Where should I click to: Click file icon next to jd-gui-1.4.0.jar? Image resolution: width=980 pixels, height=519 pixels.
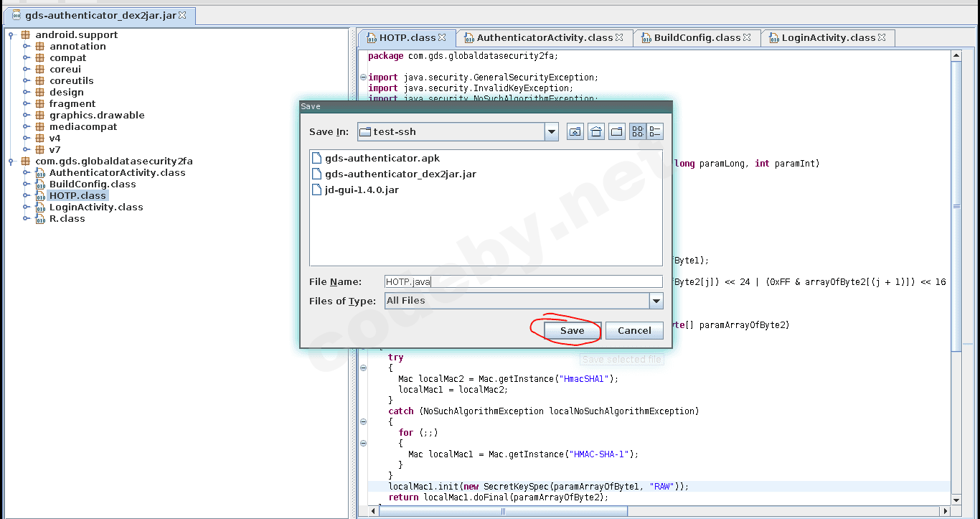point(318,190)
